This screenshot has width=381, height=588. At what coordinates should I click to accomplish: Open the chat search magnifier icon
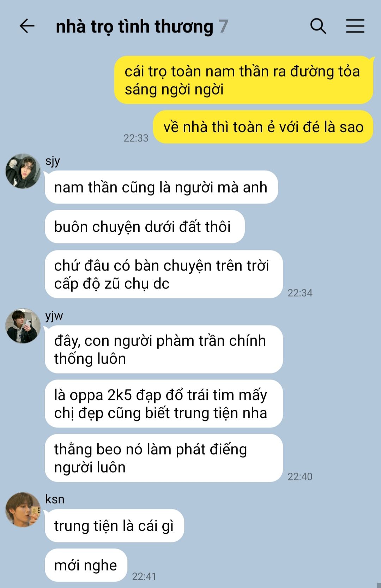318,26
